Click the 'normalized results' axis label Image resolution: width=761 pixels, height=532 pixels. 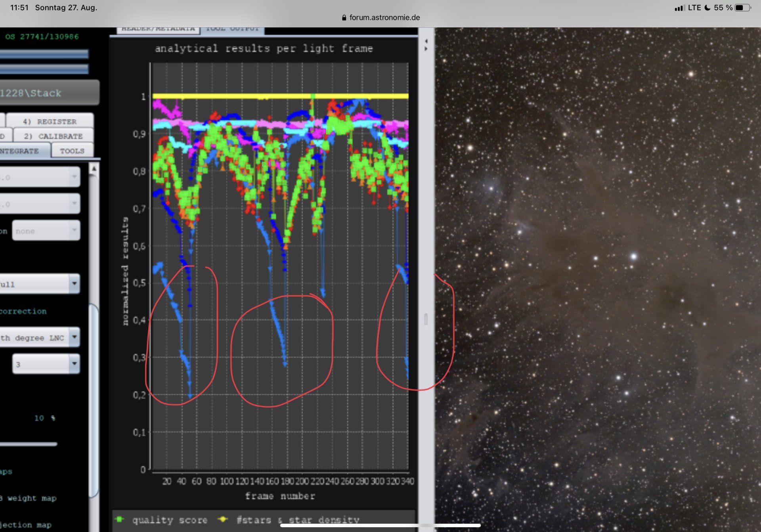tap(125, 271)
